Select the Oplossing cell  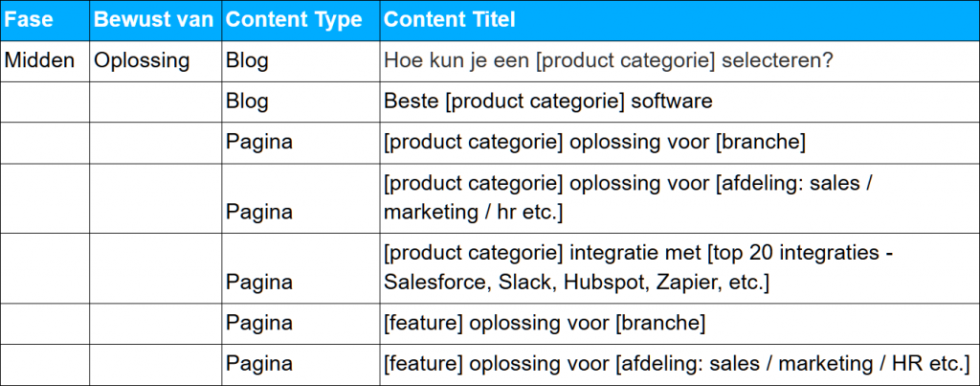(156, 60)
